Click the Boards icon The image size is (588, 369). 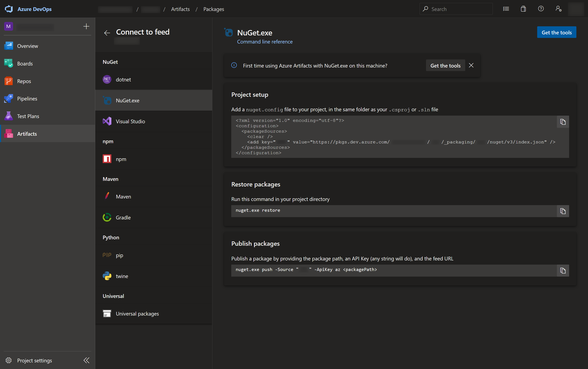pyautogui.click(x=9, y=63)
